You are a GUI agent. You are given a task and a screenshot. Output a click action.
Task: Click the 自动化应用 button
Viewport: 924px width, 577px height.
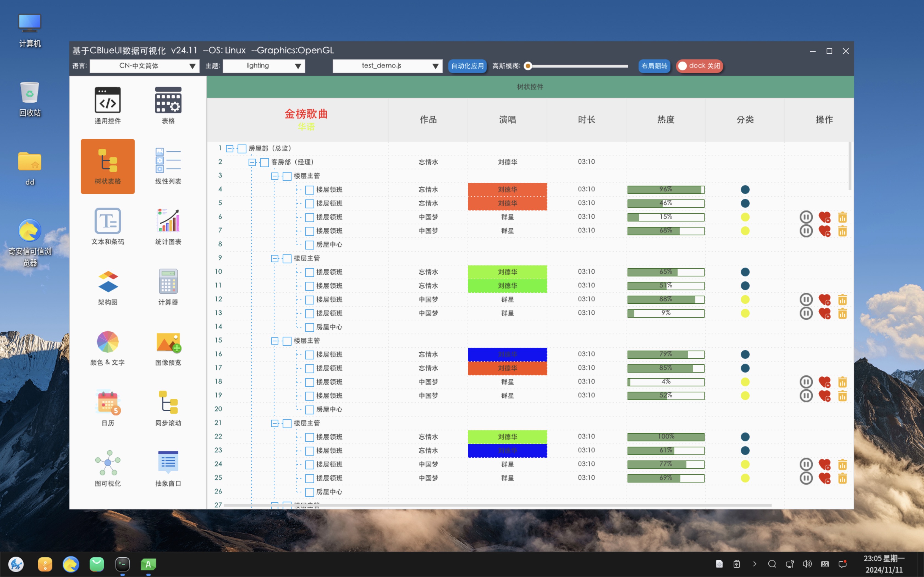[467, 66]
